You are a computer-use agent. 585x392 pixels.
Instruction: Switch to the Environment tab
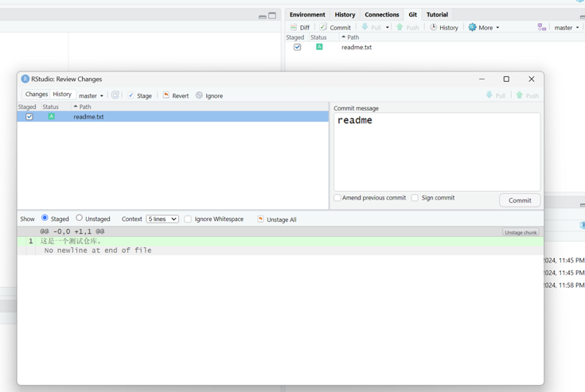[307, 14]
